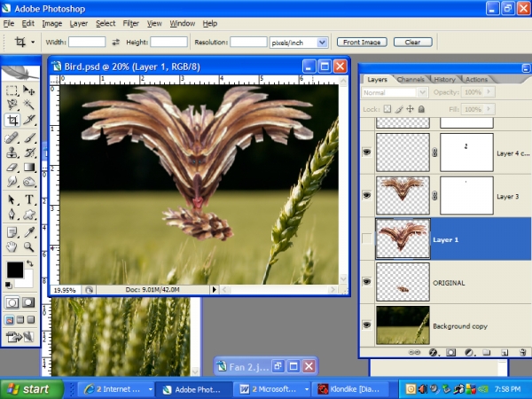Swap foreground and background colors
Image resolution: width=532 pixels, height=399 pixels.
click(30, 263)
